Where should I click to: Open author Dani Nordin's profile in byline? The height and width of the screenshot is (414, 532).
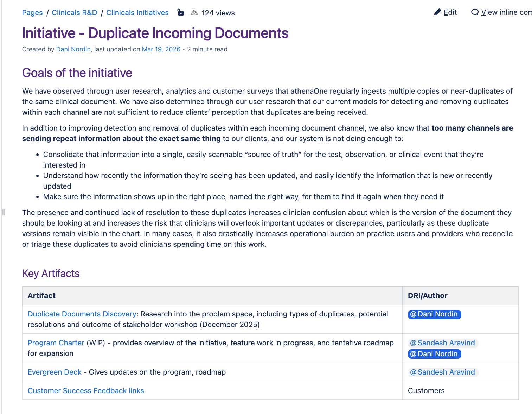(x=73, y=49)
